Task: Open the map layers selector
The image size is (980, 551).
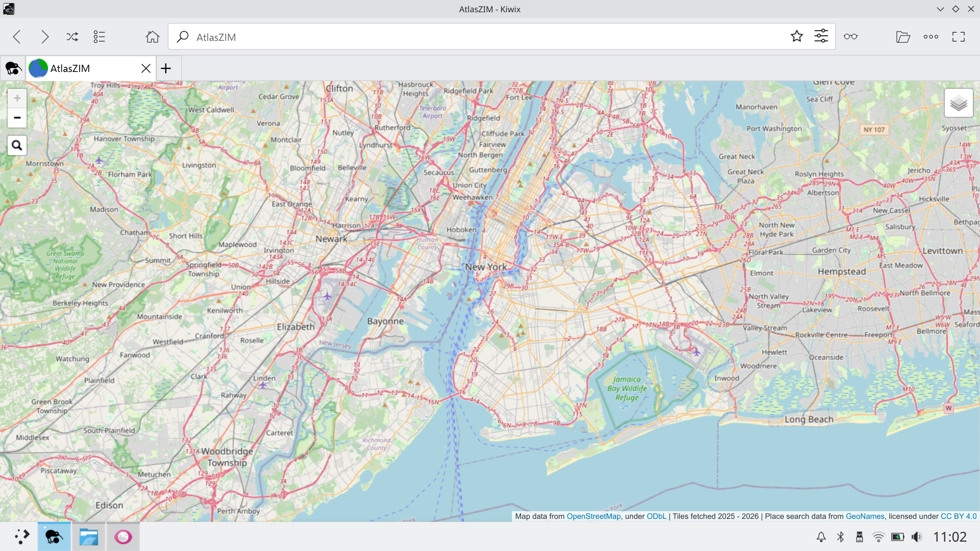Action: click(959, 104)
